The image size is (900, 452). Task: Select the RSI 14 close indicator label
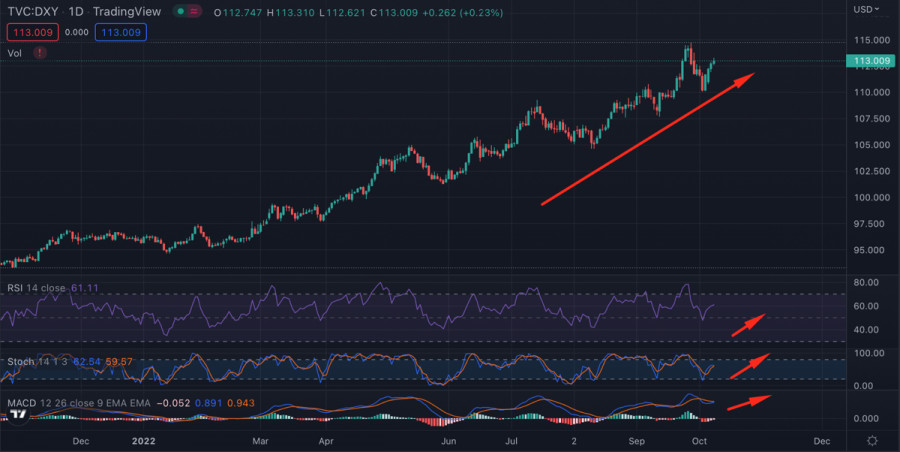[x=34, y=288]
